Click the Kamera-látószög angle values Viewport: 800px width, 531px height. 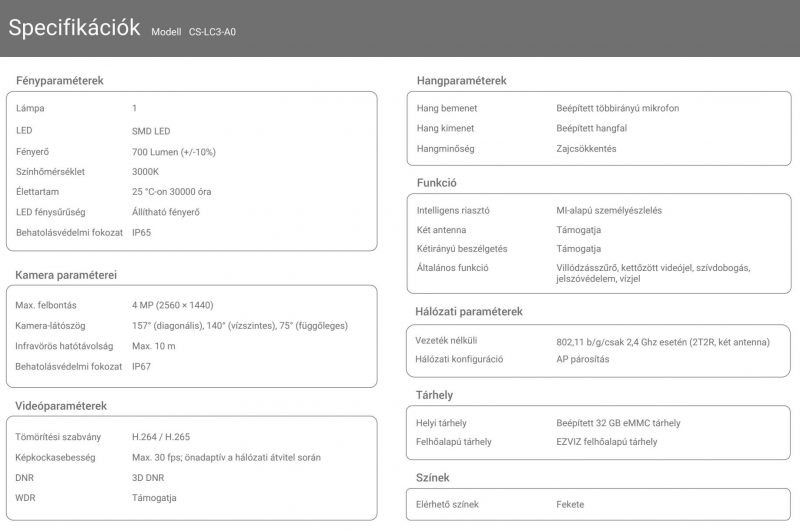(x=240, y=325)
